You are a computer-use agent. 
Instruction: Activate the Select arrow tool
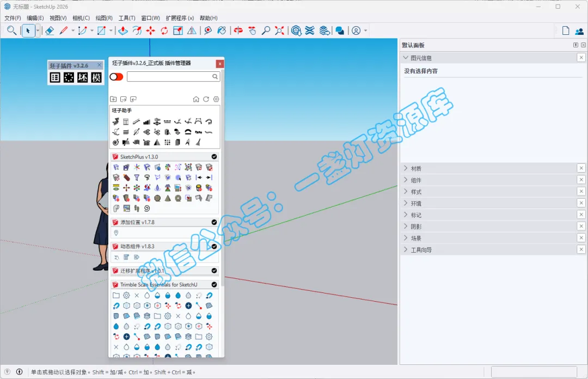[x=28, y=31]
